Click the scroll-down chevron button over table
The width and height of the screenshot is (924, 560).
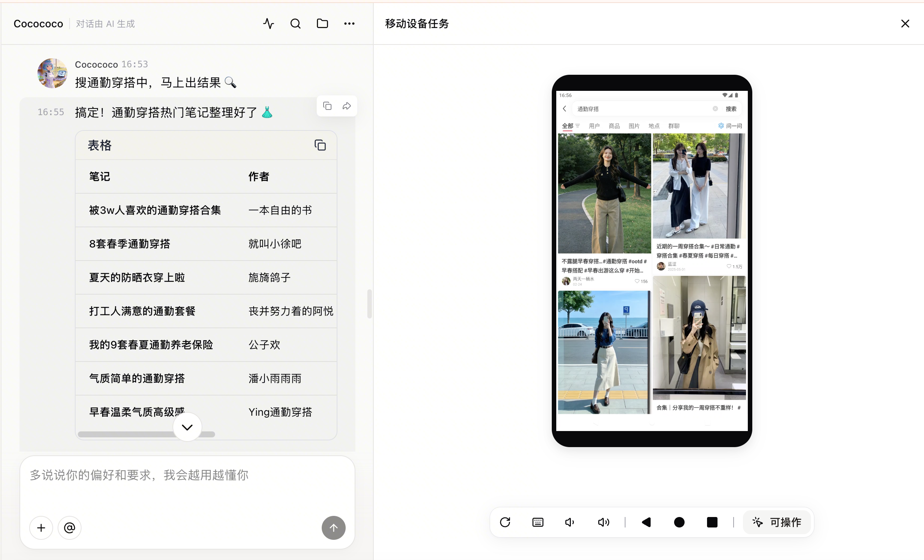[x=187, y=427]
